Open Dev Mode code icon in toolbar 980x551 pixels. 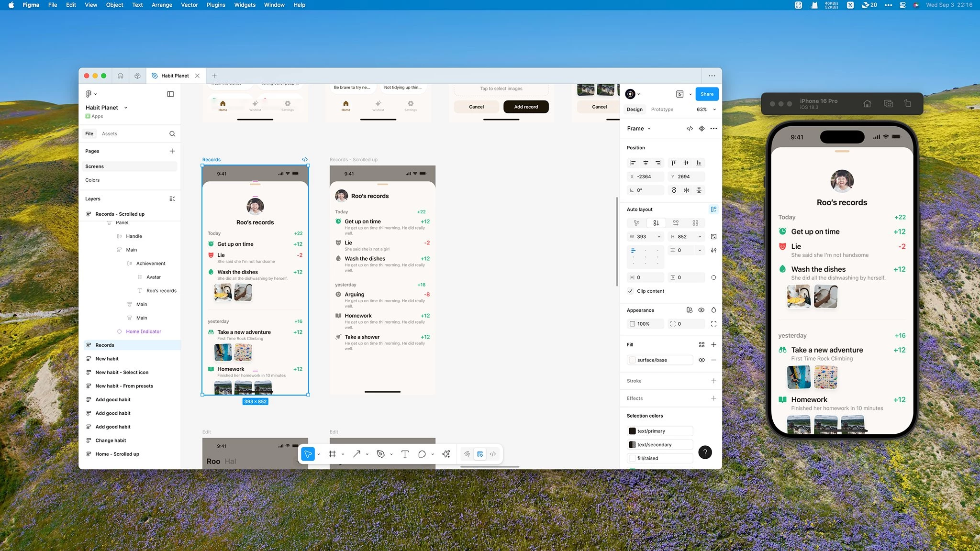493,454
